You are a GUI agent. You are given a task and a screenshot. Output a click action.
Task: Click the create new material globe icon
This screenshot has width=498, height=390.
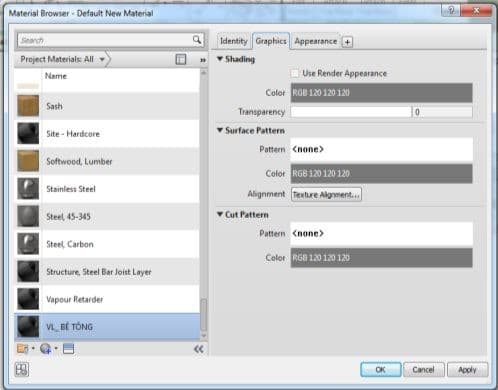(x=45, y=349)
